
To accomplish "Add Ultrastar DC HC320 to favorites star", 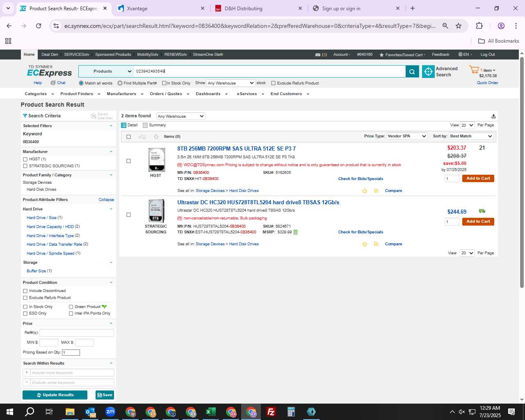I will pos(365,244).
